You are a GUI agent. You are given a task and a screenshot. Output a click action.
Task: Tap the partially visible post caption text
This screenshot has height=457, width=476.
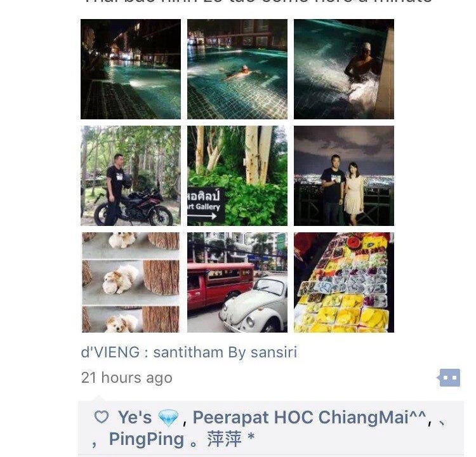(x=258, y=2)
